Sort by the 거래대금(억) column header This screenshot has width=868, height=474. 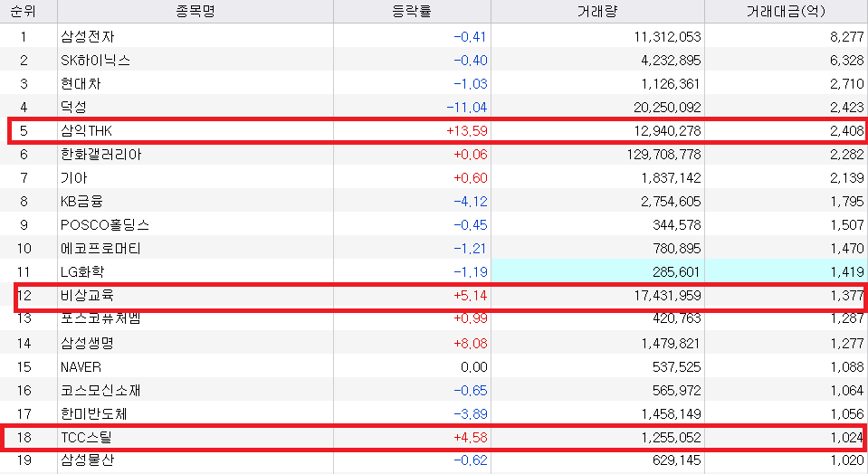coord(786,11)
